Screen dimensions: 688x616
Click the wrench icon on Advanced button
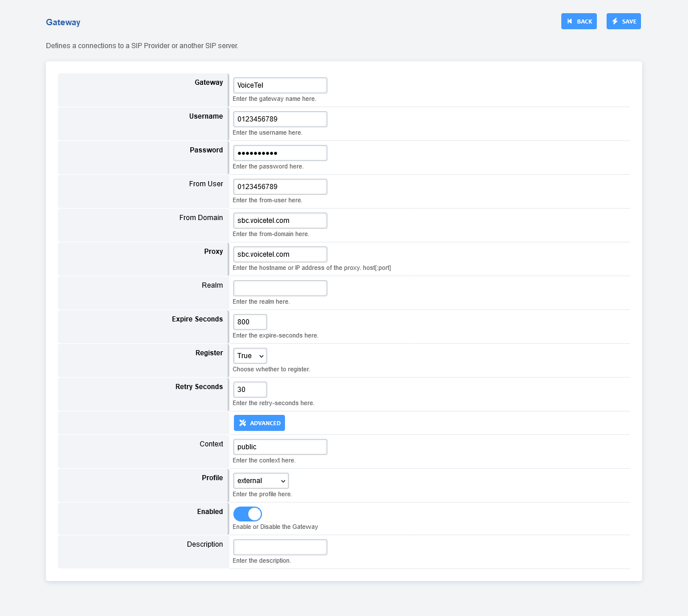point(243,423)
